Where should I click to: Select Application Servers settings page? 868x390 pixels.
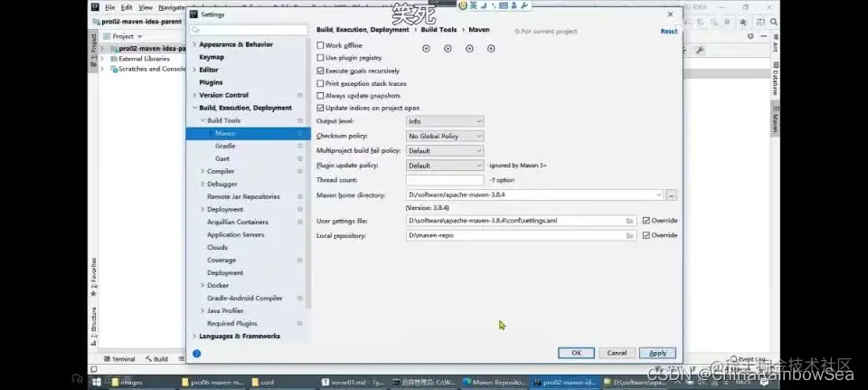pos(236,235)
